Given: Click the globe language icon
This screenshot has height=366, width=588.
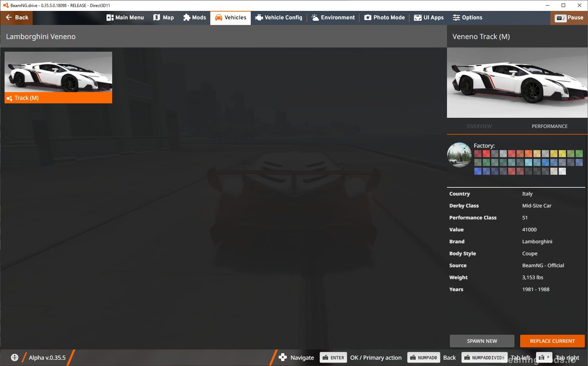Looking at the screenshot, I should click(x=14, y=358).
